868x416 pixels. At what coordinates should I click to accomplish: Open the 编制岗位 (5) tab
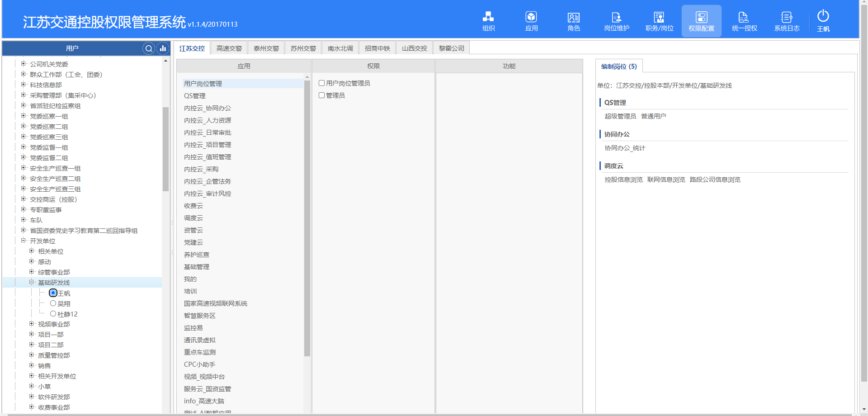[x=619, y=66]
